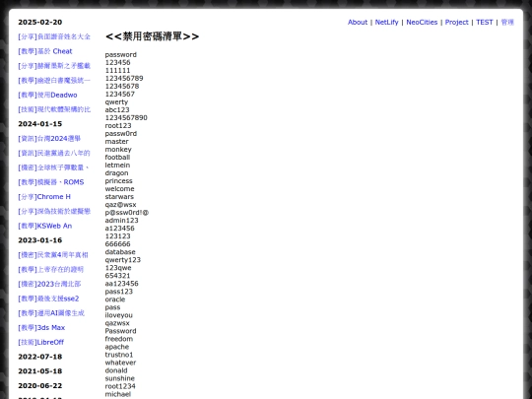
Task: Click the '123456789' list entry
Action: 124,79
